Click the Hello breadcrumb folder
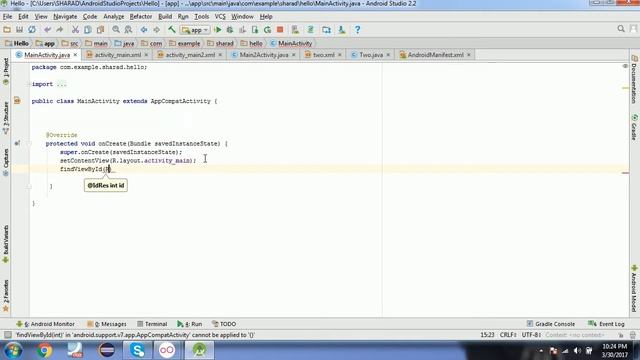This screenshot has width=640, height=360. [x=17, y=43]
